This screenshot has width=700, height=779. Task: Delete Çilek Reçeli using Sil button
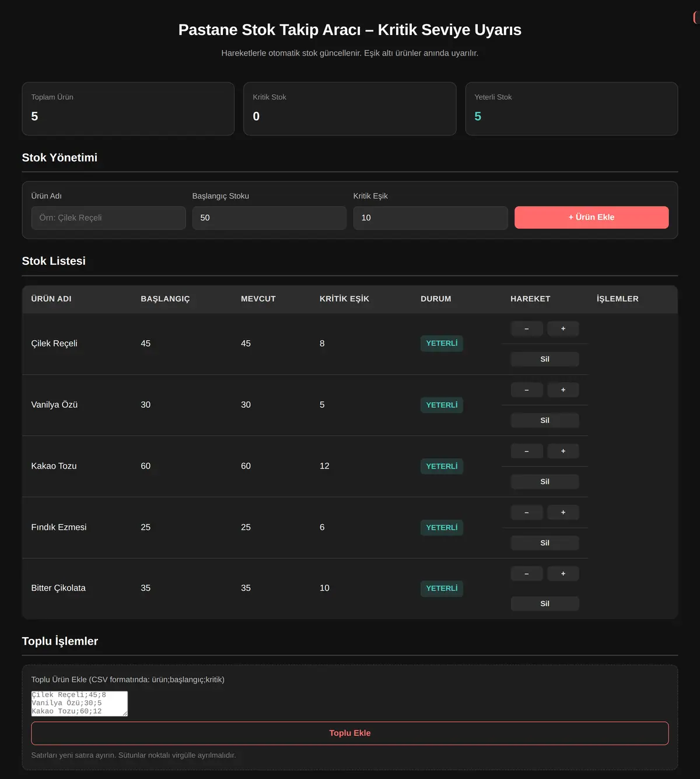(545, 359)
